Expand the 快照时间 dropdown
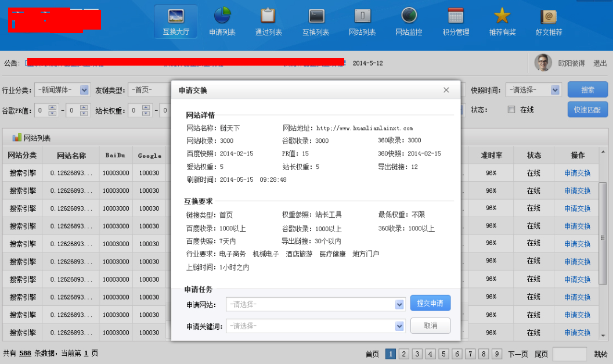613x364 pixels. [x=555, y=90]
